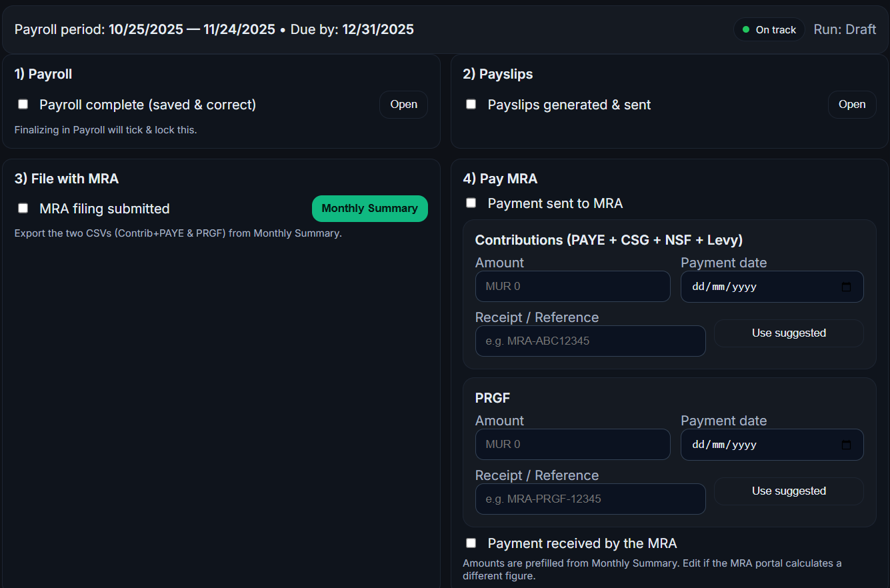The height and width of the screenshot is (588, 890).
Task: Mark MRA filing submitted
Action: pyautogui.click(x=23, y=208)
